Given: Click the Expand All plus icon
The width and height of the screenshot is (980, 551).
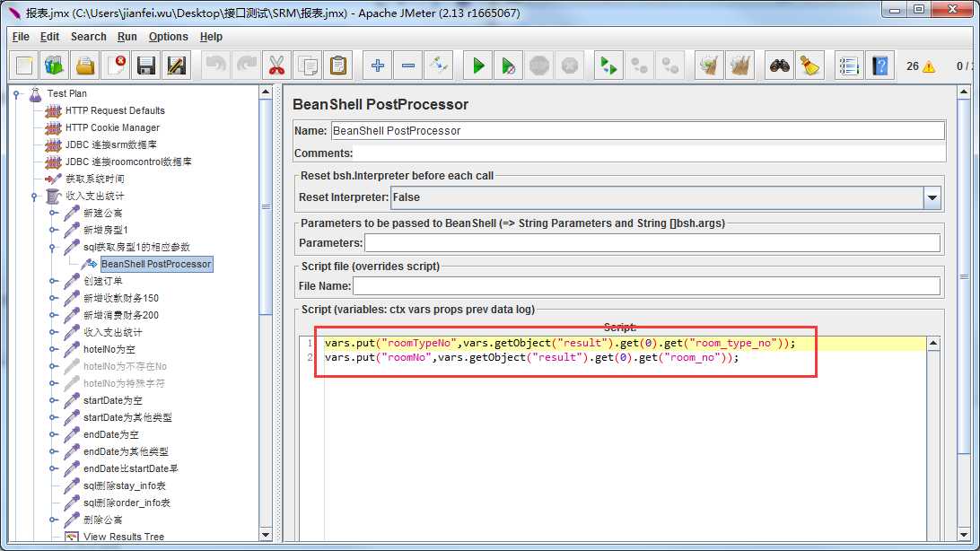Looking at the screenshot, I should coord(378,66).
